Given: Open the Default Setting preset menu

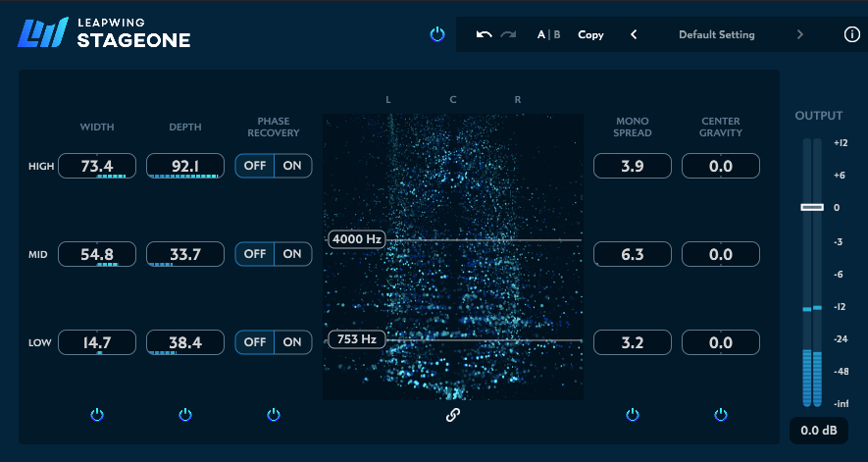Looking at the screenshot, I should pyautogui.click(x=716, y=35).
